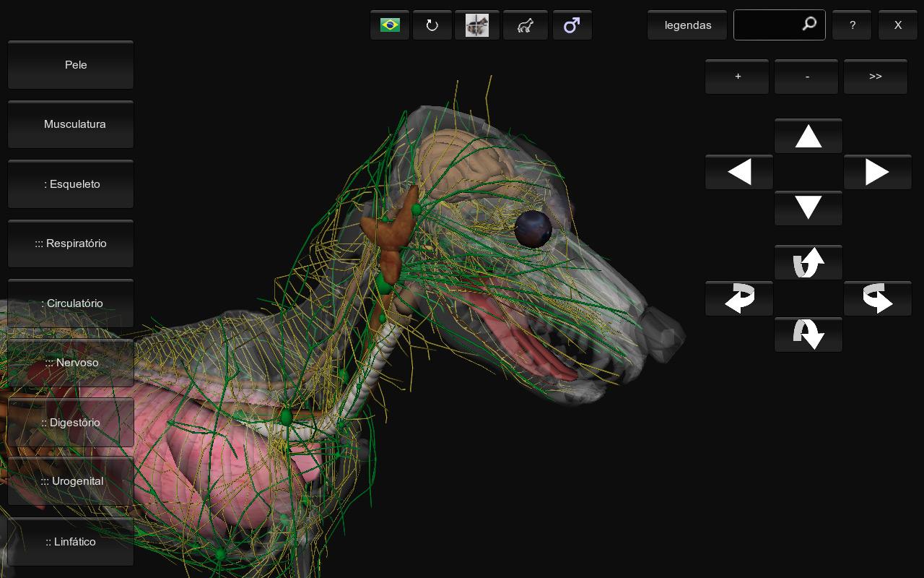
Task: Open the help question mark button
Action: (852, 25)
